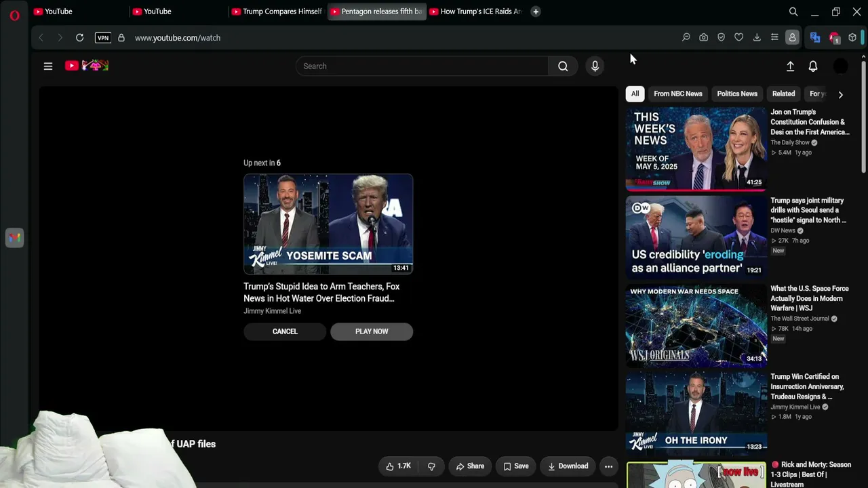Viewport: 868px width, 488px height.
Task: Open more actions three-dot menu
Action: coord(608,466)
